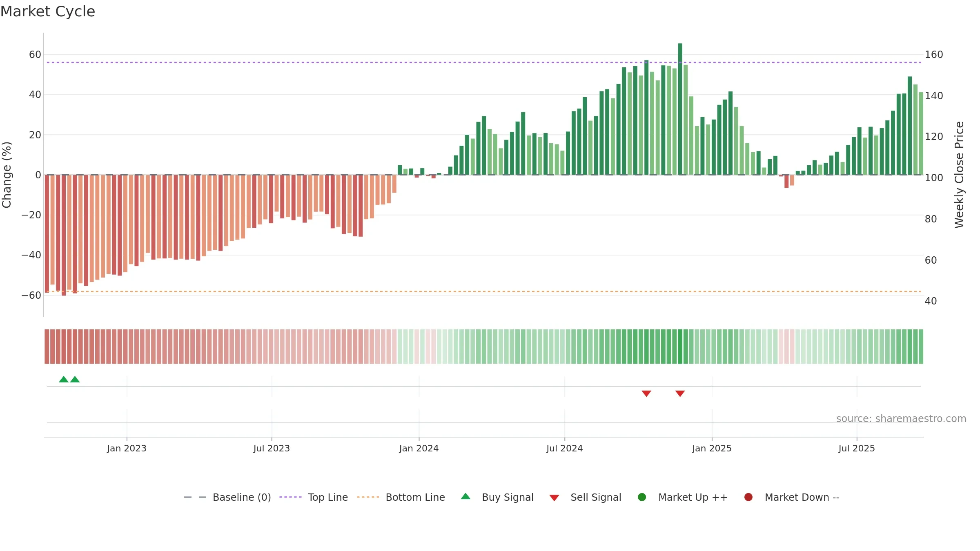This screenshot has height=551, width=980.
Task: Click the tallest green bar above the top line
Action: tap(680, 109)
